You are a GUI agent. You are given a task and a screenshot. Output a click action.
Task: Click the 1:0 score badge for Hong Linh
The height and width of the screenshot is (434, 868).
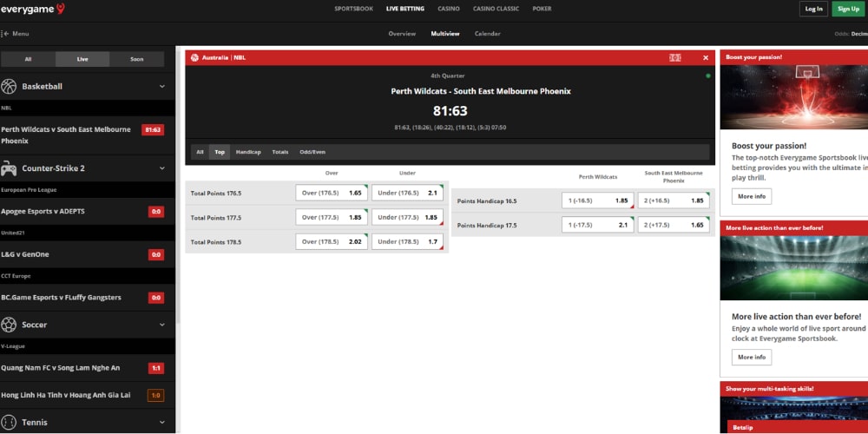pos(155,396)
